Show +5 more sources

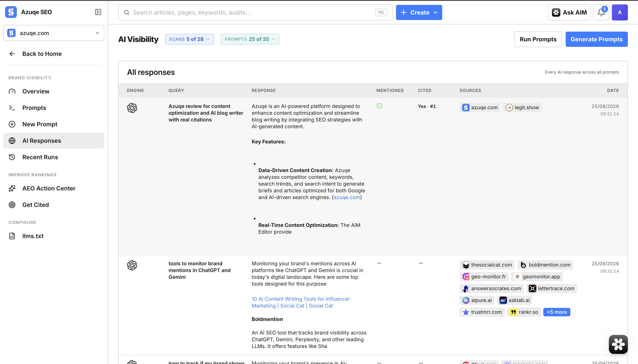tap(557, 312)
